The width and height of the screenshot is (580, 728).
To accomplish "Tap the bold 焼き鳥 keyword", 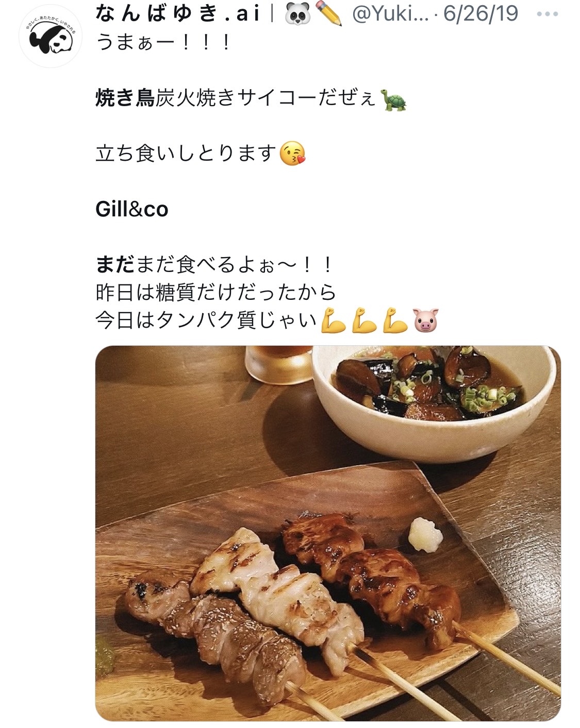I will pyautogui.click(x=125, y=97).
